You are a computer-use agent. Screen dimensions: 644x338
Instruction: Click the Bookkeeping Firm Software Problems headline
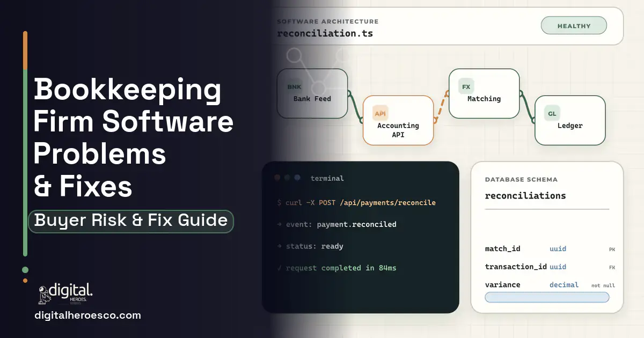tap(133, 138)
